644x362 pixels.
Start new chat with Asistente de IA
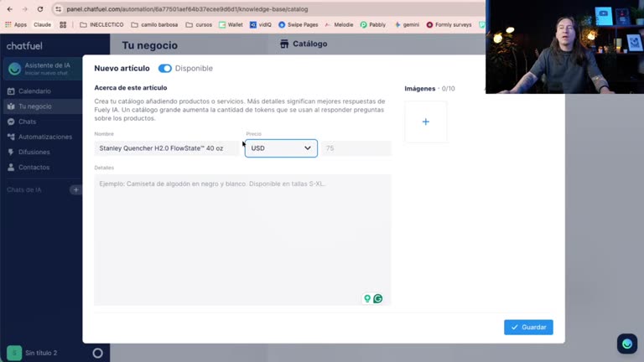click(x=43, y=69)
